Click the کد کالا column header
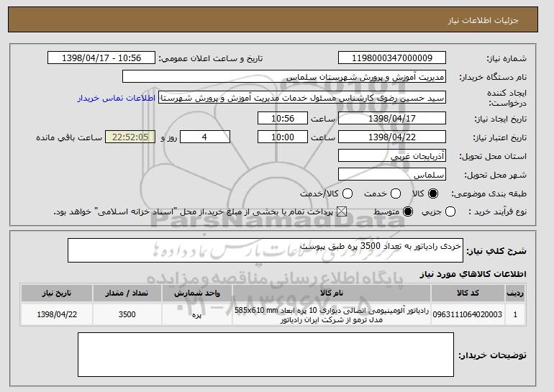This screenshot has width=554, height=392. coord(468,293)
